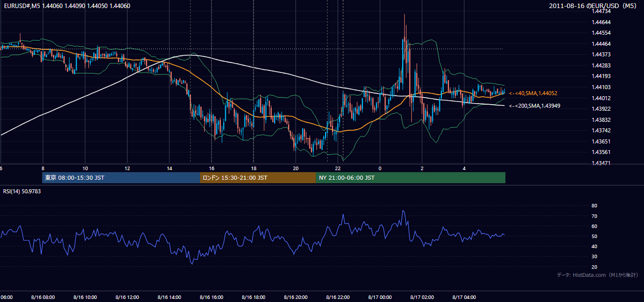Screen dimensions: 644x302
Task: Click price level 1.44193 on the axis
Action: tap(601, 77)
